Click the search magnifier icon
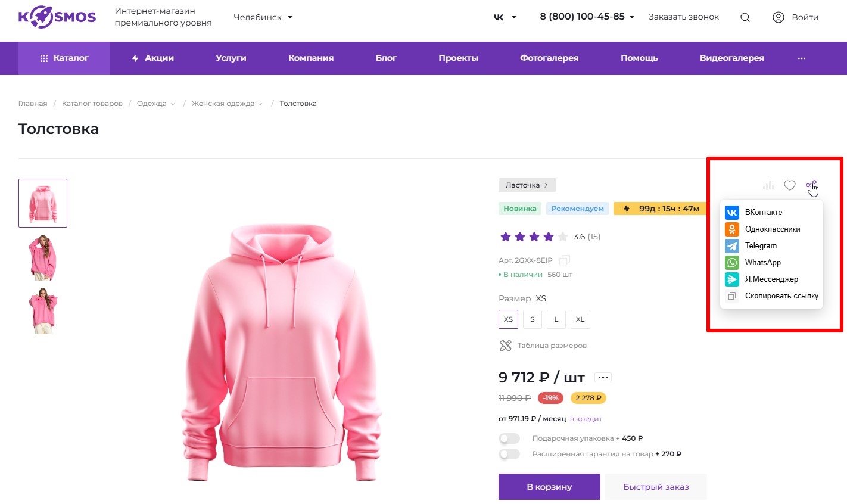Screen dimensions: 847x504 (745, 17)
